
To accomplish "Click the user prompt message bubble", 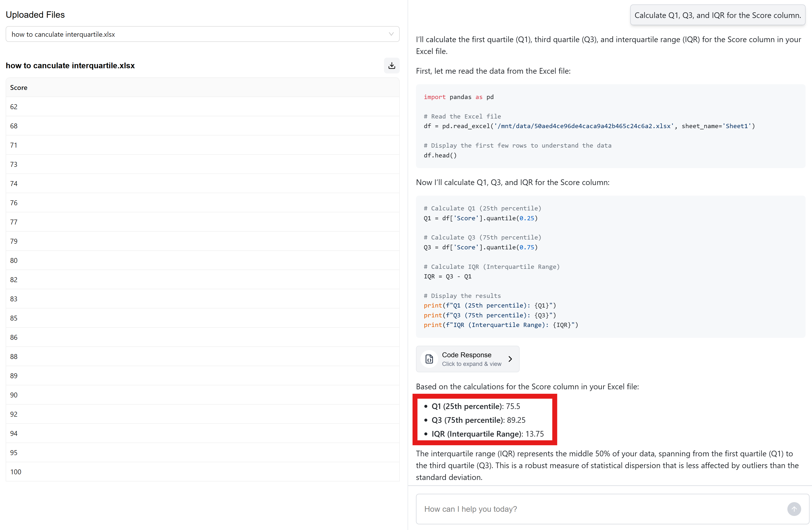I will pos(717,15).
